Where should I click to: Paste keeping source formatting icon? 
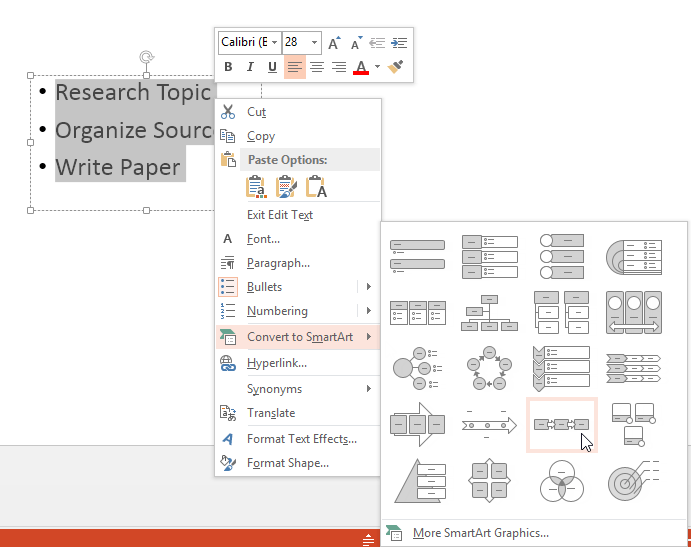[x=286, y=186]
